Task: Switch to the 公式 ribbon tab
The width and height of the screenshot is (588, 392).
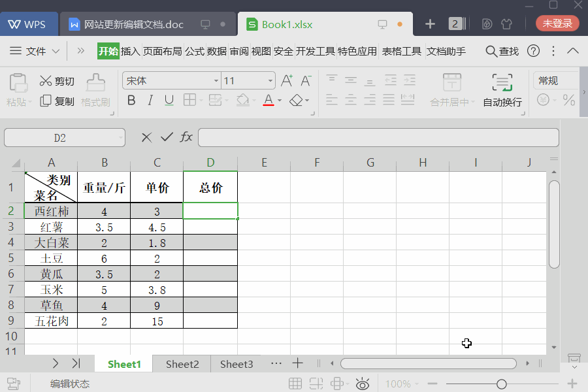Action: [195, 51]
